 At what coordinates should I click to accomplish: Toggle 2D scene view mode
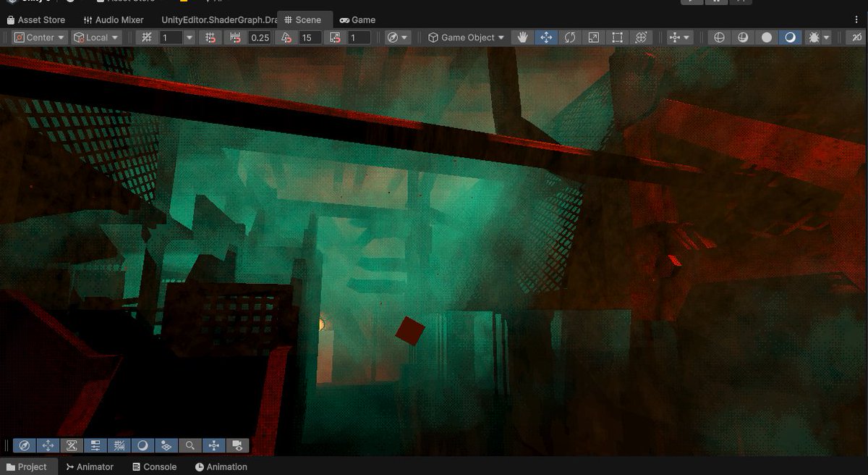856,37
